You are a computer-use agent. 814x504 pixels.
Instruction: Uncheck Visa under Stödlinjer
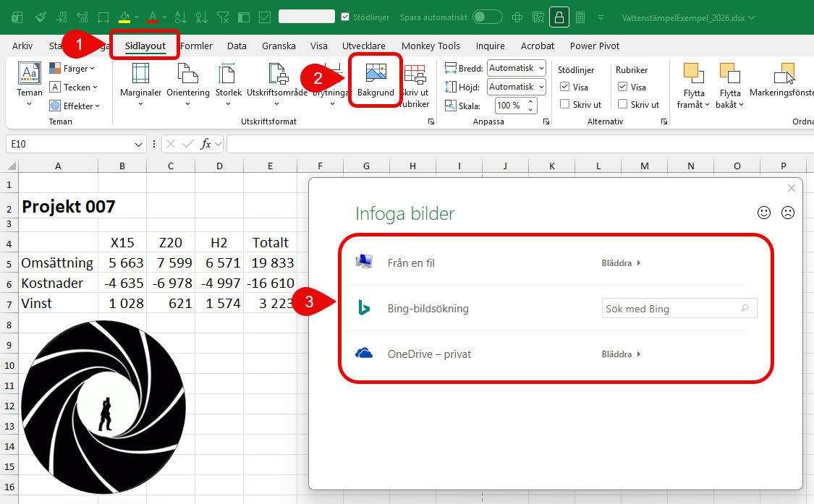point(565,87)
